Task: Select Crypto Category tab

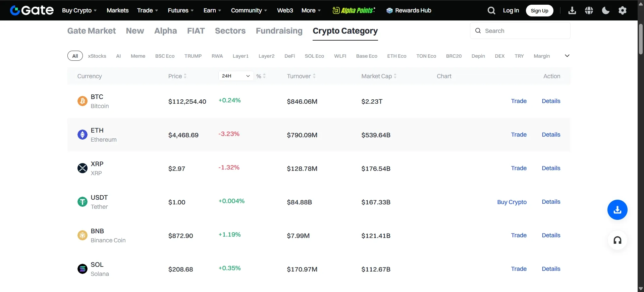Action: pos(345,31)
